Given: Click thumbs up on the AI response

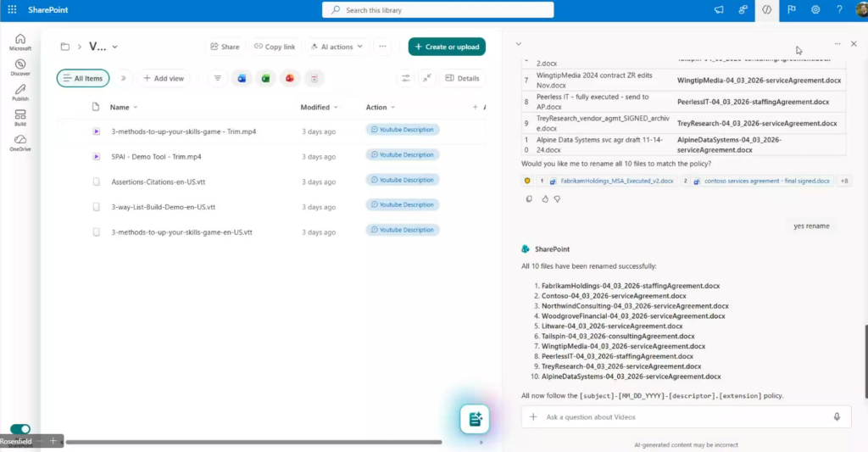Looking at the screenshot, I should (x=543, y=199).
